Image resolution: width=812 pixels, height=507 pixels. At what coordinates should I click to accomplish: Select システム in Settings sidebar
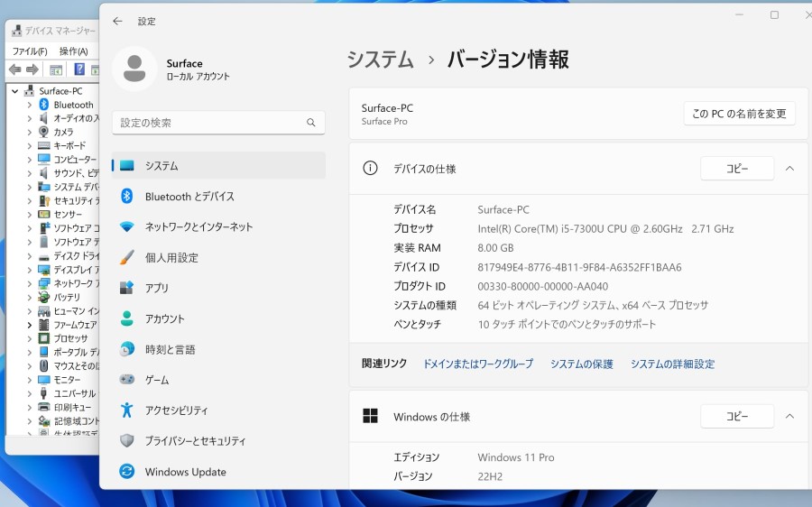(x=218, y=165)
